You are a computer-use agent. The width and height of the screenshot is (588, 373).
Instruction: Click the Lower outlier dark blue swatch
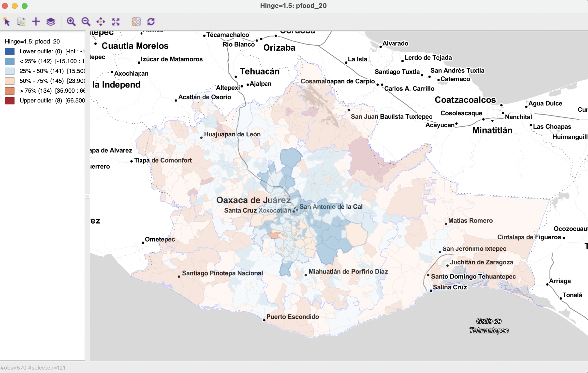(x=10, y=51)
